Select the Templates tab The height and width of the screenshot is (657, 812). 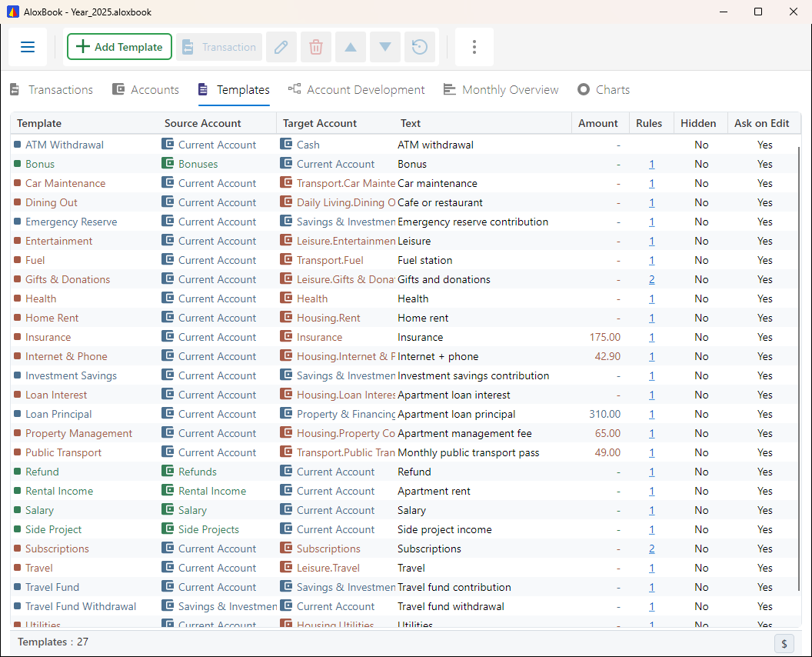(x=234, y=90)
